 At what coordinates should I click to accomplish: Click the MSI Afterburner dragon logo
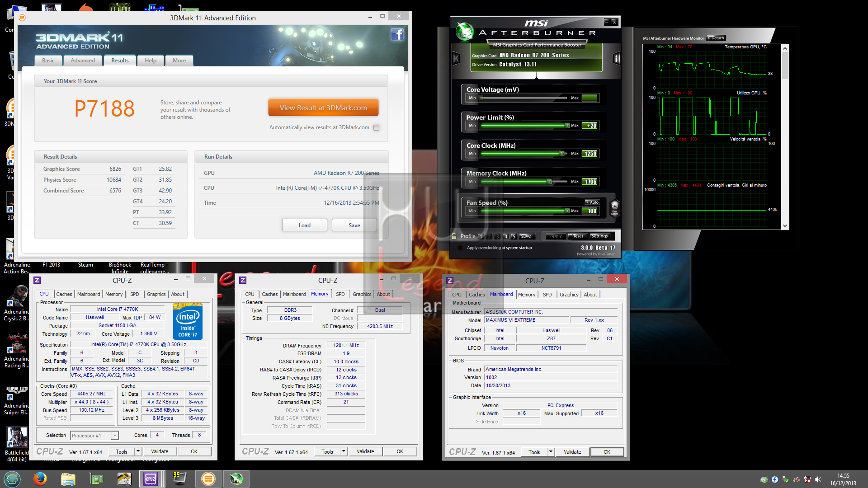[464, 31]
